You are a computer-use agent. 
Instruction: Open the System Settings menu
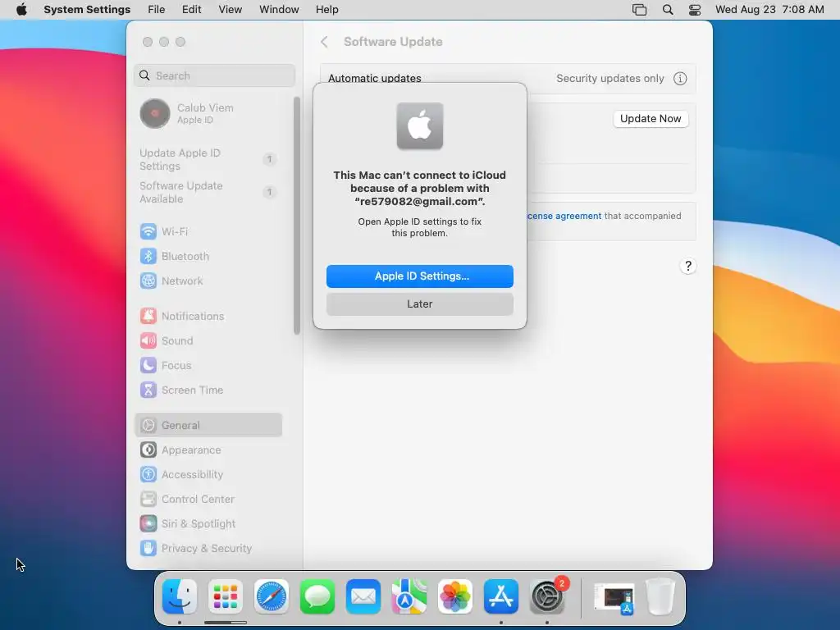pos(87,10)
